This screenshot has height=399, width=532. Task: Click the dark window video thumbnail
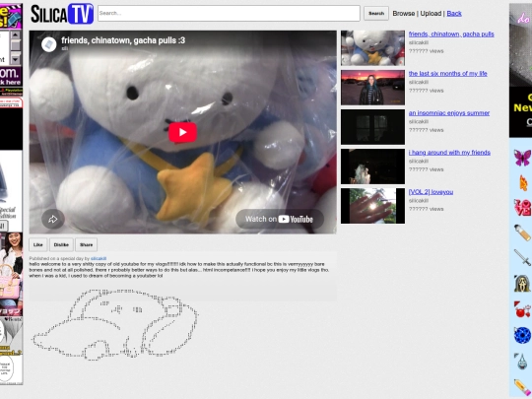(x=372, y=127)
